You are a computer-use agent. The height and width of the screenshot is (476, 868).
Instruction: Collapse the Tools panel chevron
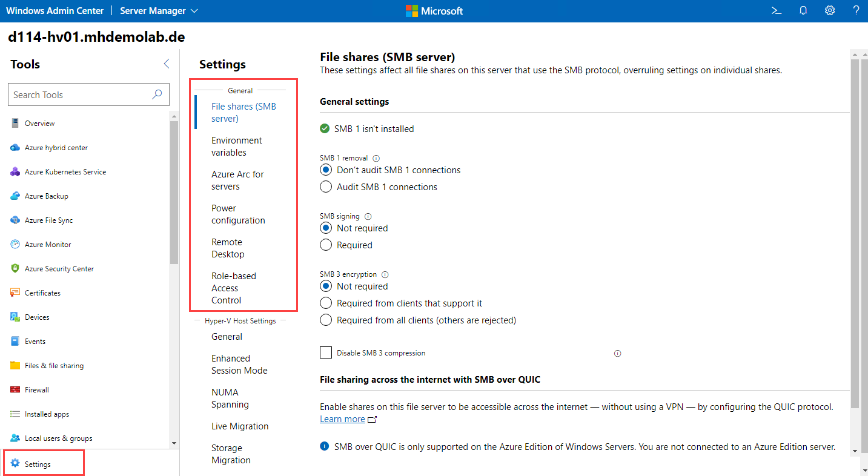(x=167, y=64)
